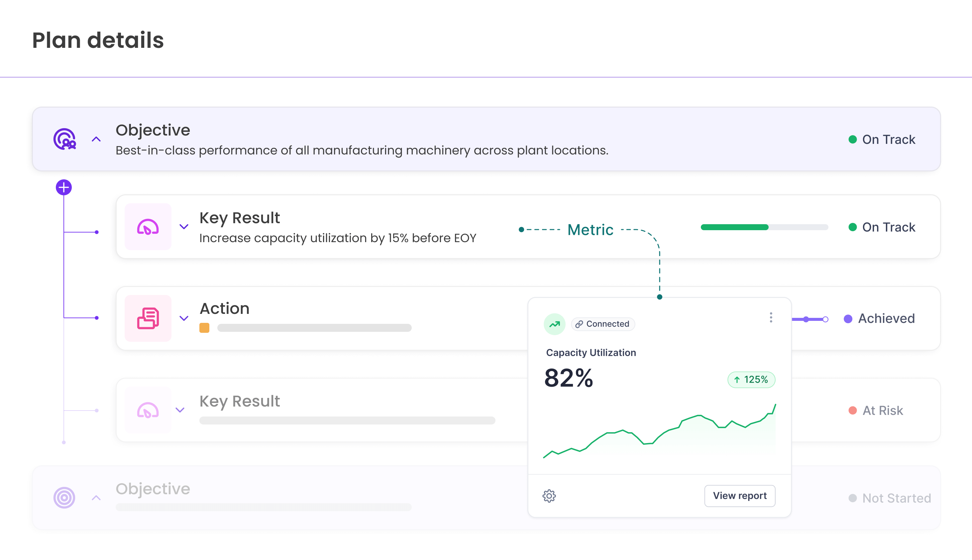The width and height of the screenshot is (972, 560).
Task: Open the View report button
Action: click(740, 496)
